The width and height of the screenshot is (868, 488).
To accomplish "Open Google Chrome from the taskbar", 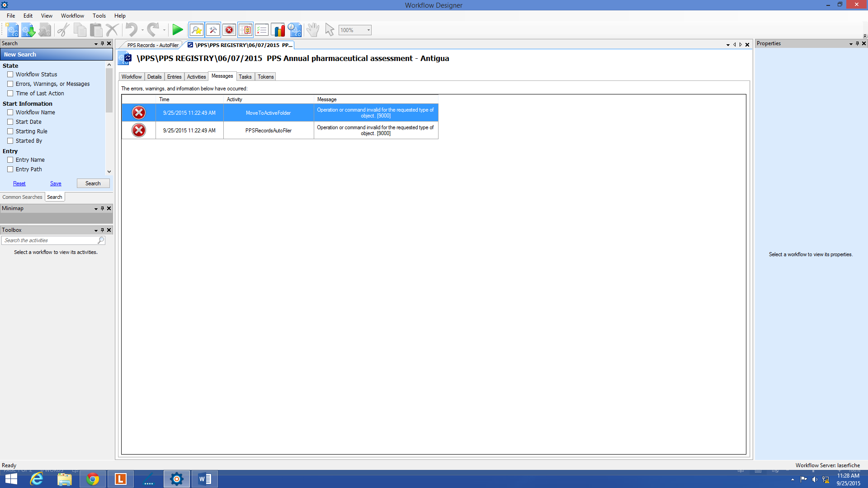I will [x=93, y=479].
